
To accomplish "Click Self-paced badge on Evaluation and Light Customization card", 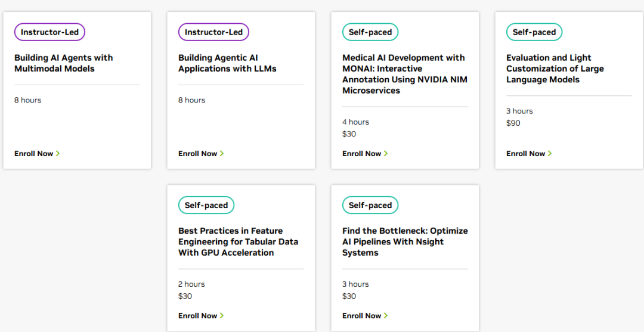I will [x=534, y=32].
